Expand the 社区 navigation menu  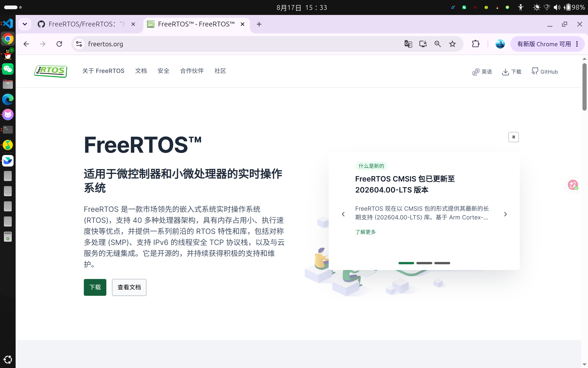coord(220,71)
